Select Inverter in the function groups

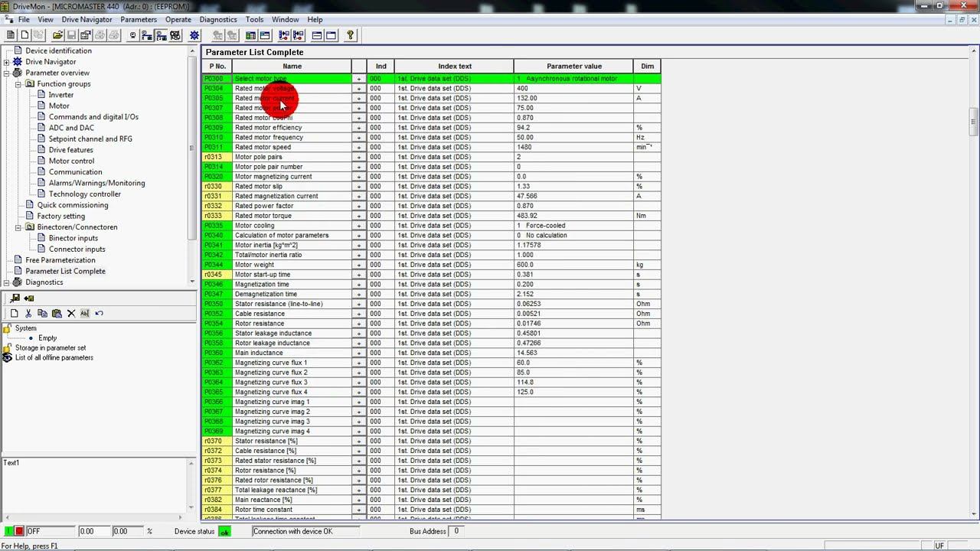(61, 96)
